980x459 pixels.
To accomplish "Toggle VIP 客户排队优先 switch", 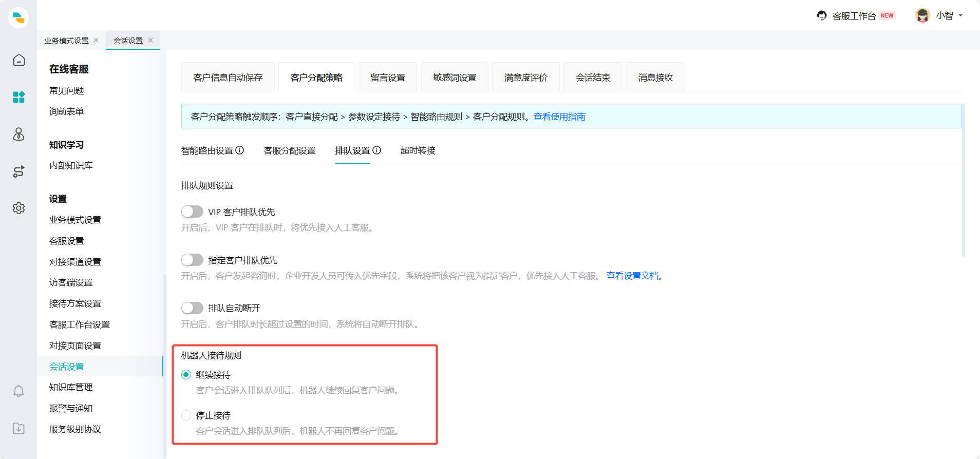I will click(x=192, y=212).
